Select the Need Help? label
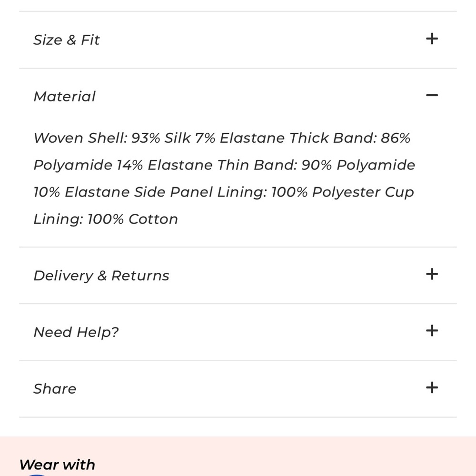476x476 pixels. click(76, 332)
